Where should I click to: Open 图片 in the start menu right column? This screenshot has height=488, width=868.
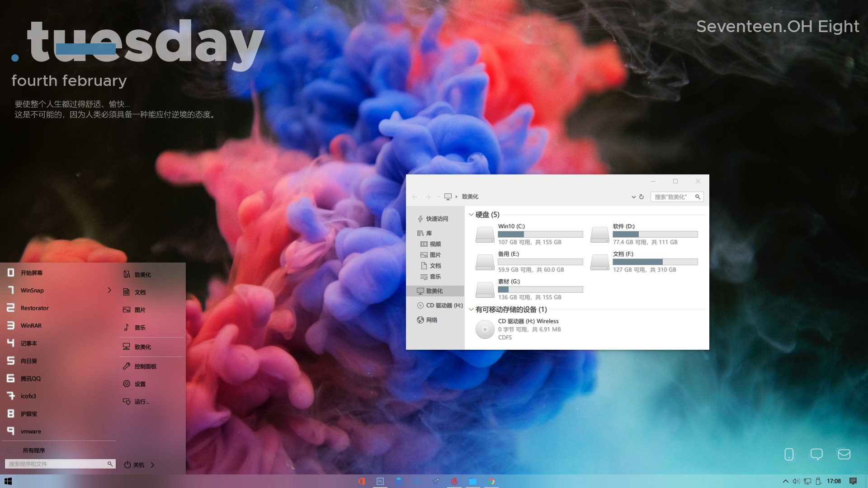tap(151, 310)
